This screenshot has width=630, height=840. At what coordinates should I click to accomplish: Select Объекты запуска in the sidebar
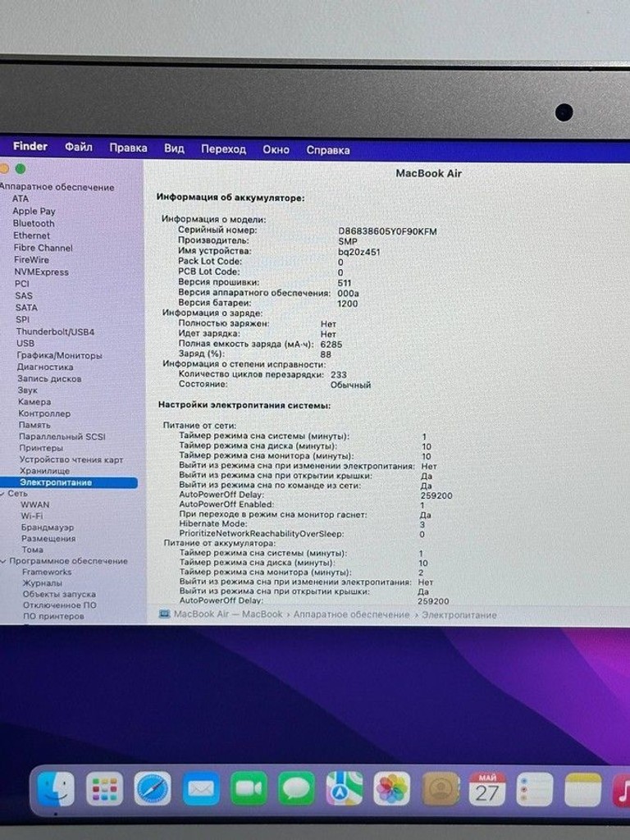(59, 594)
